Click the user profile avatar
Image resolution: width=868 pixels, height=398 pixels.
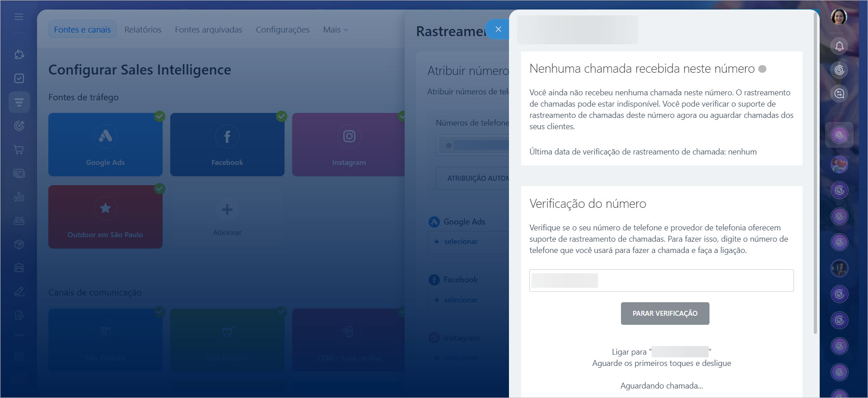839,17
